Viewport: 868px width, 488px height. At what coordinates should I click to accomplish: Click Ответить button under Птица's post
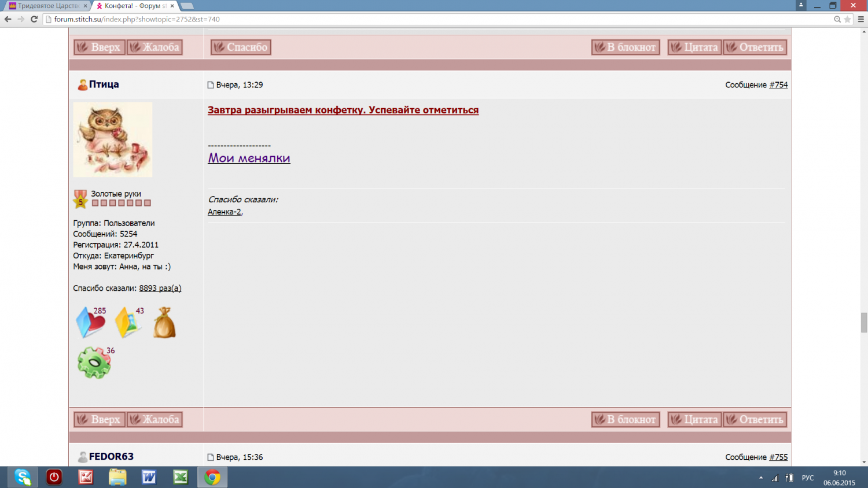[755, 420]
